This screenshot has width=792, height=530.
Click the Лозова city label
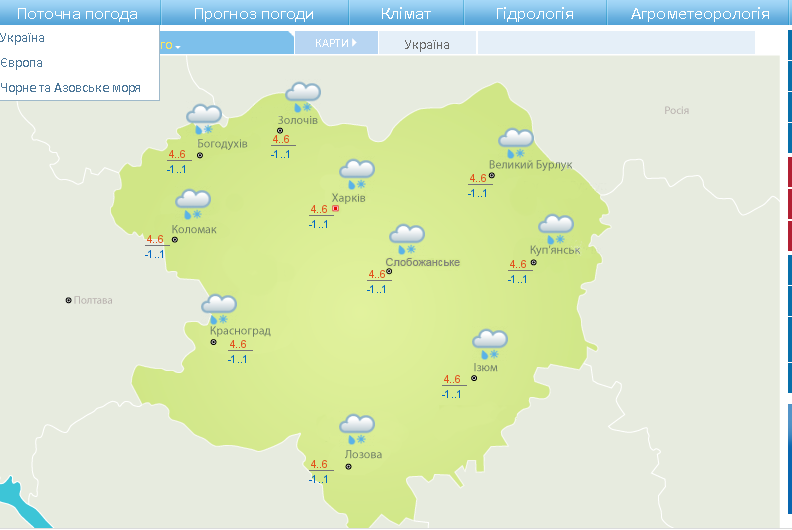tap(363, 454)
